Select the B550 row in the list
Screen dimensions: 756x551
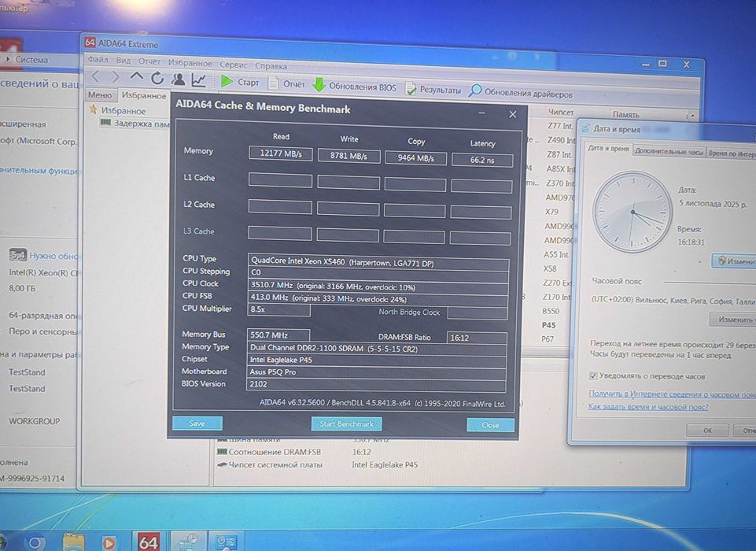[x=551, y=311]
